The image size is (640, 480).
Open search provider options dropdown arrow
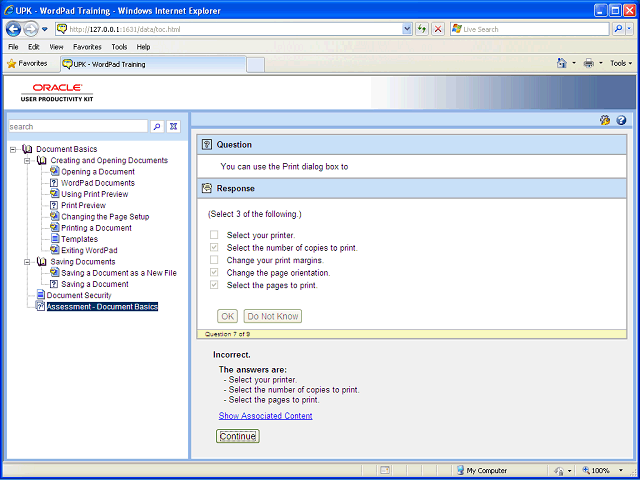pyautogui.click(x=629, y=29)
